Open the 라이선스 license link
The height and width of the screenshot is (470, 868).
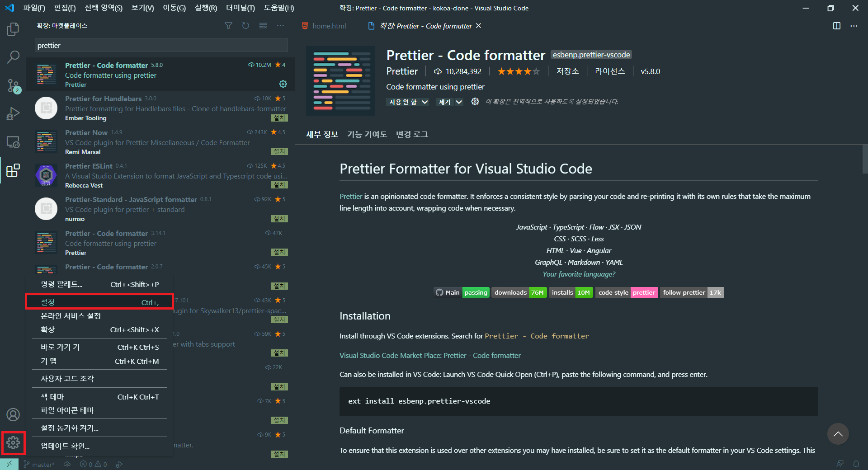(610, 71)
